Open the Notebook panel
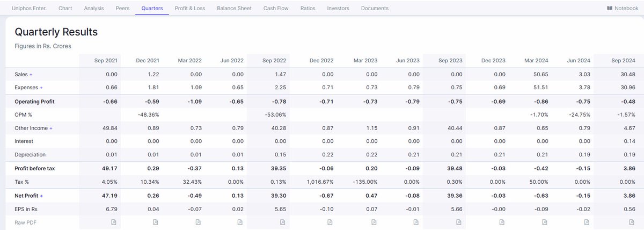 [x=622, y=9]
